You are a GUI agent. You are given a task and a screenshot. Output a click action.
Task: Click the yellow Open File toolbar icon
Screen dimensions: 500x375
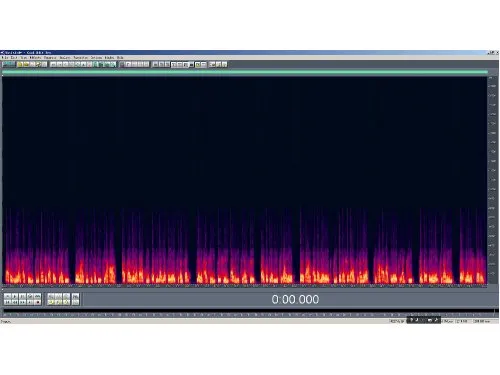click(x=20, y=64)
